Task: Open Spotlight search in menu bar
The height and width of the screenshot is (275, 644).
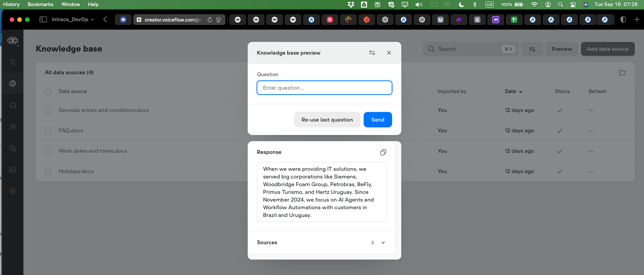Action: coord(561,5)
